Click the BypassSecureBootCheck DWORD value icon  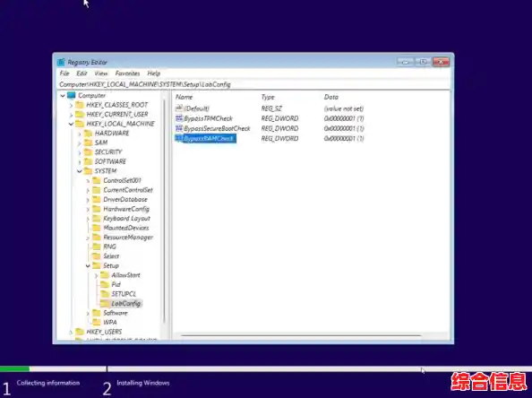179,128
